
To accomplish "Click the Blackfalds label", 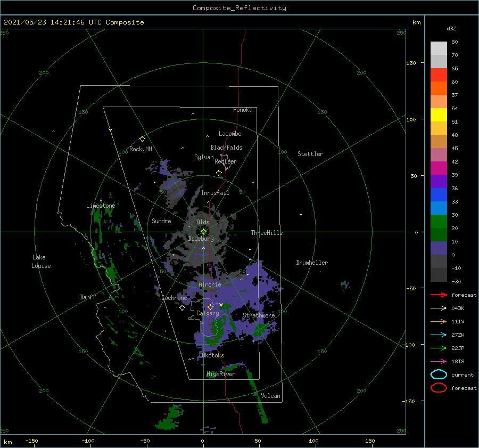I will click(x=226, y=148).
